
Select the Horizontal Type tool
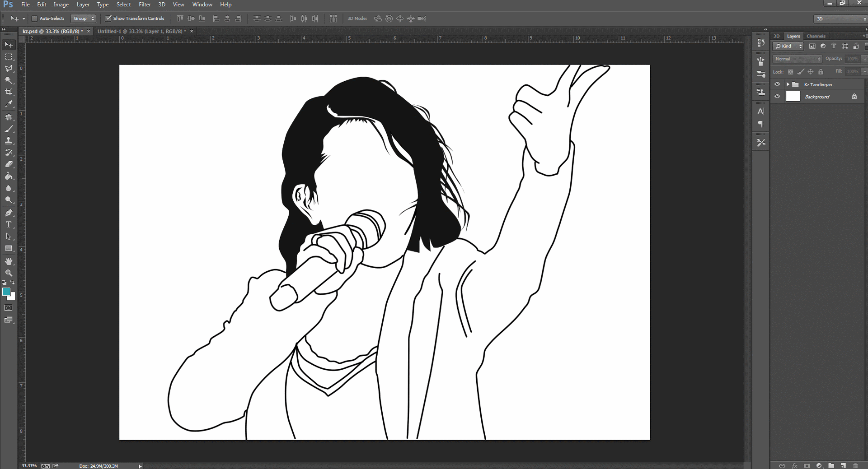coord(9,224)
